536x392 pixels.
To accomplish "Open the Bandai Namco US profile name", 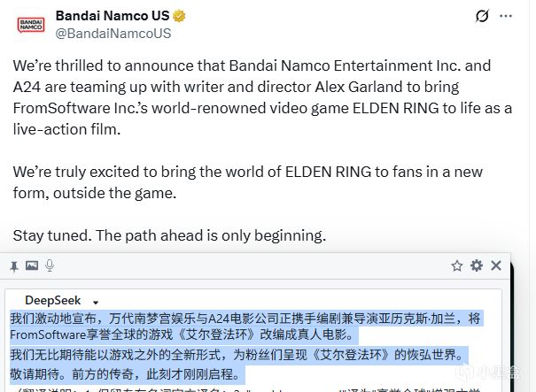I will [x=113, y=16].
